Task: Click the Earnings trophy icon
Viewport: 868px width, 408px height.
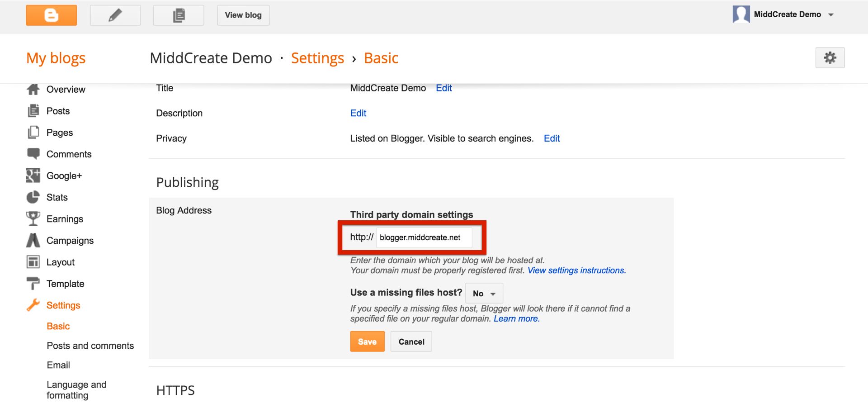Action: (x=33, y=219)
